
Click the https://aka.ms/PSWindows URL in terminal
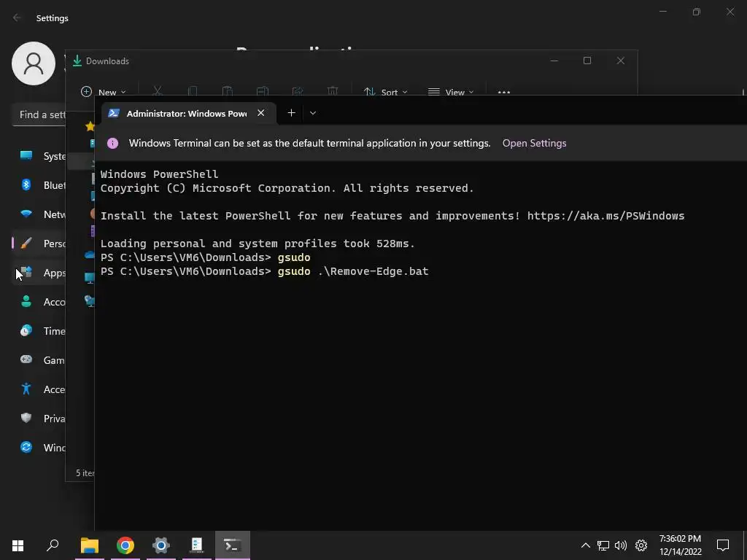tap(605, 216)
